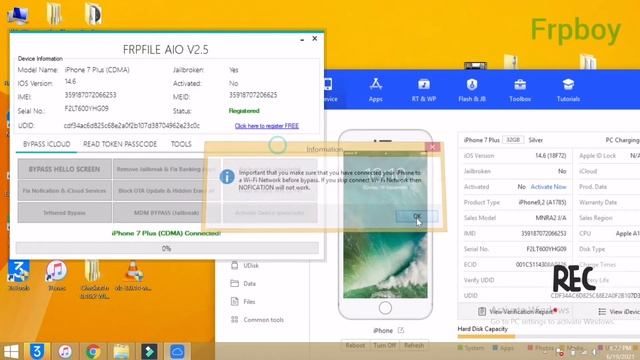The width and height of the screenshot is (640, 360).
Task: Open iTunes from the taskbar
Action: [65, 351]
